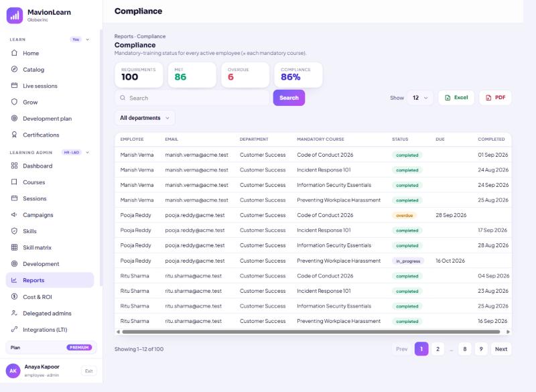Click the Compliance 86% summary card
Image resolution: width=536 pixels, height=392 pixels.
298,74
